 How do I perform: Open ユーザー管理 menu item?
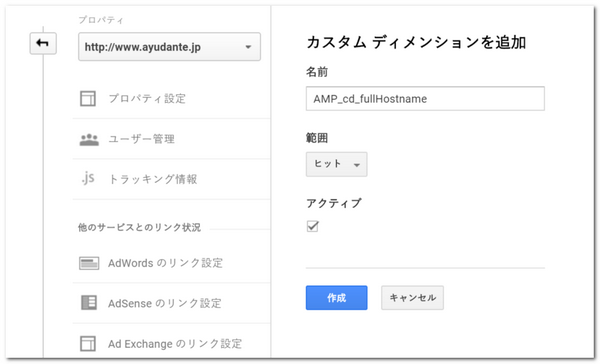pyautogui.click(x=142, y=139)
